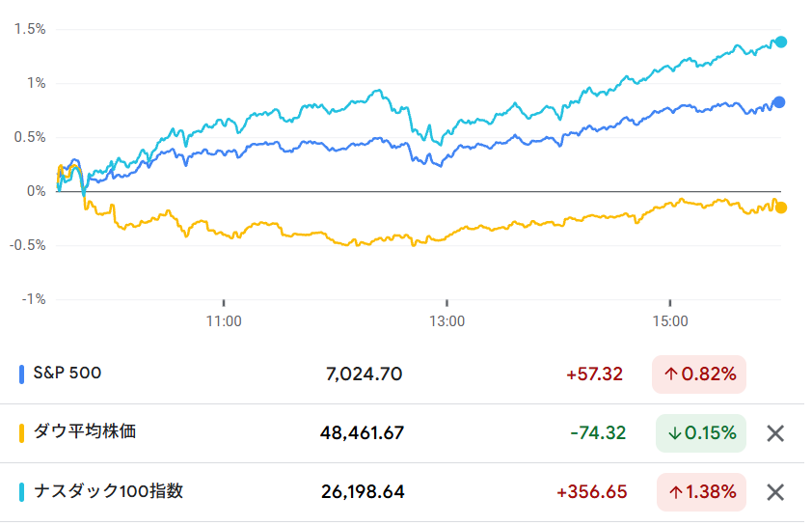Click the yellow Dow endpoint dot on chart

(781, 208)
